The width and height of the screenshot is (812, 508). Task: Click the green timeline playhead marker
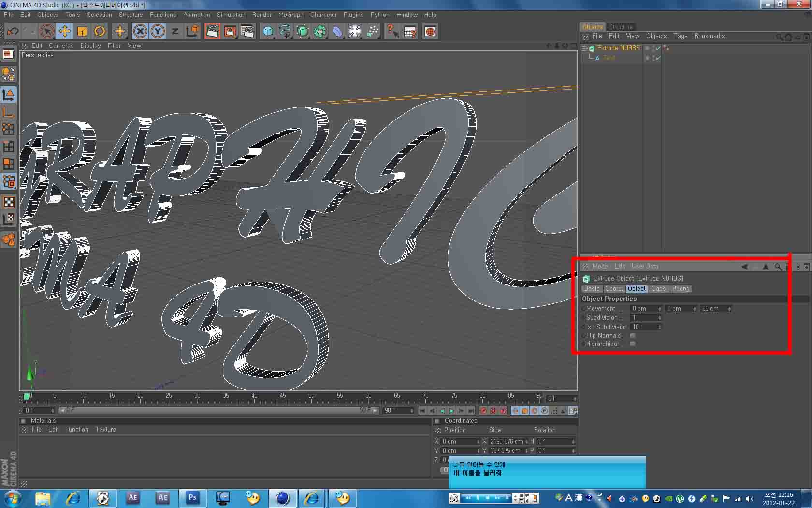[26, 397]
